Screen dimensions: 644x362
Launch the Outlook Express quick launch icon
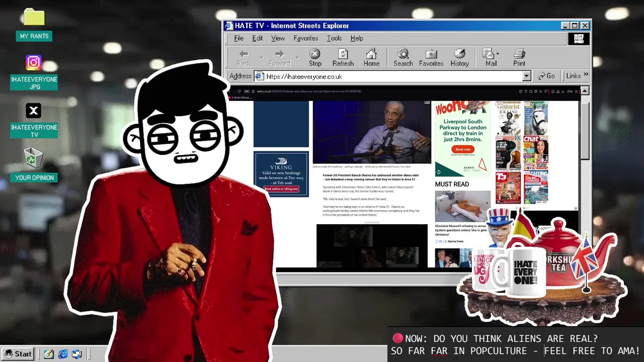pyautogui.click(x=77, y=354)
